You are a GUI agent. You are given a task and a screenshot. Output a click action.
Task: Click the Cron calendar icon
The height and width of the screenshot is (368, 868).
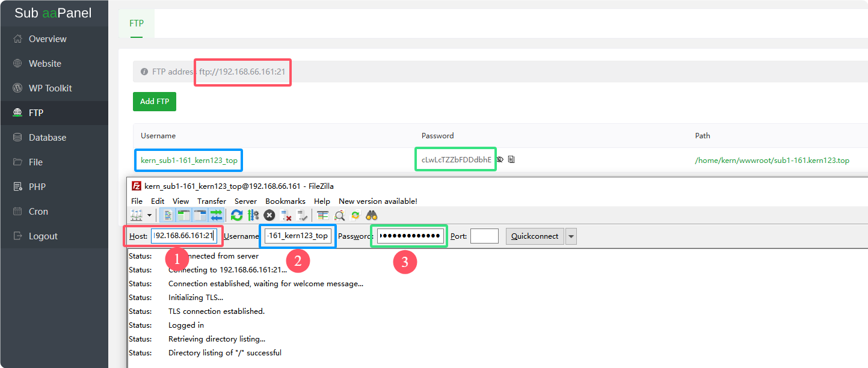[x=17, y=211]
